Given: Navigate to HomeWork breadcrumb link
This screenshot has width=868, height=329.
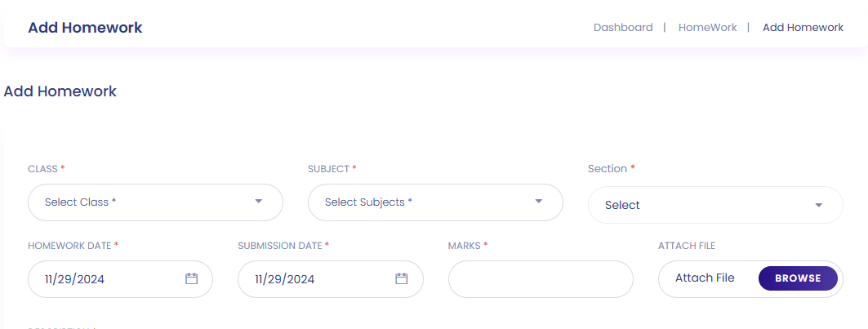Looking at the screenshot, I should pyautogui.click(x=707, y=27).
